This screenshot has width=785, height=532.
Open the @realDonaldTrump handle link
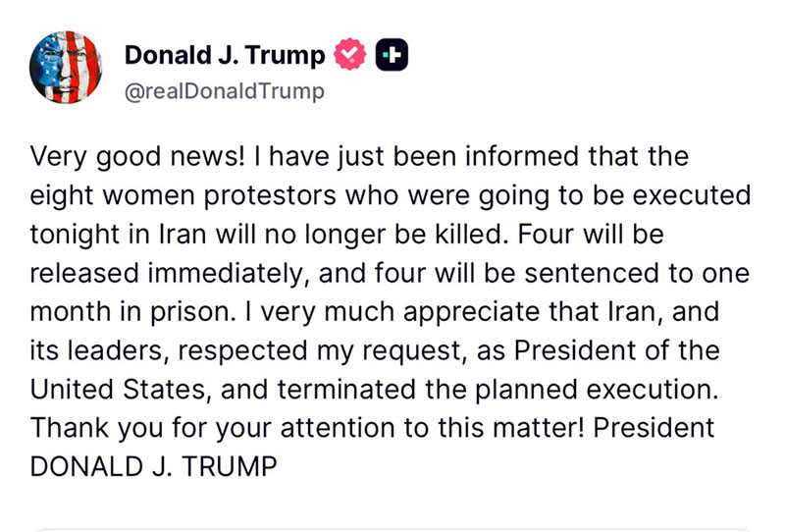223,91
